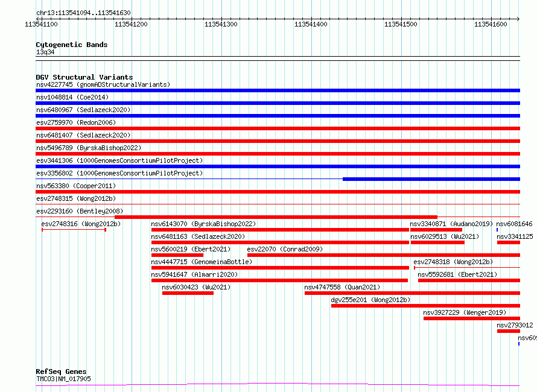
Task: Select the small blue mark under nsv6081646
Action: point(497,230)
